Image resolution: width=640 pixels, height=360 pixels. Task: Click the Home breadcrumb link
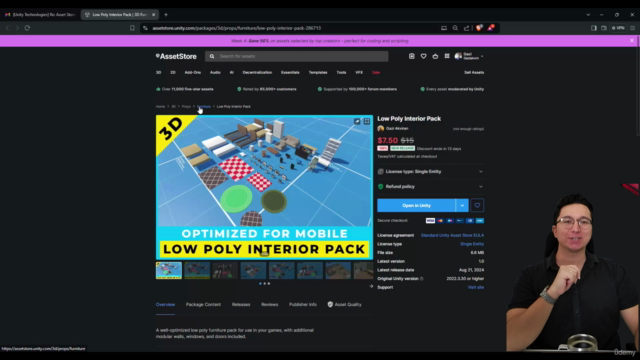click(160, 107)
